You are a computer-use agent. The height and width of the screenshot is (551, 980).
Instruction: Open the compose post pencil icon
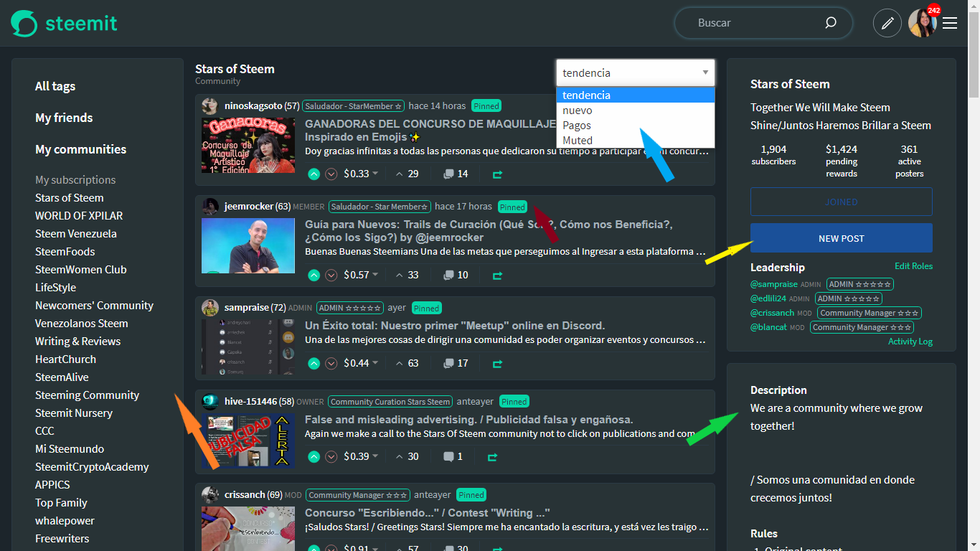pos(887,23)
